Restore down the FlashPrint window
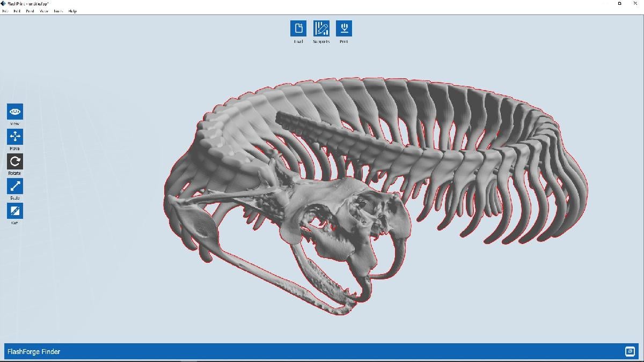The height and width of the screenshot is (362, 644). (620, 3)
